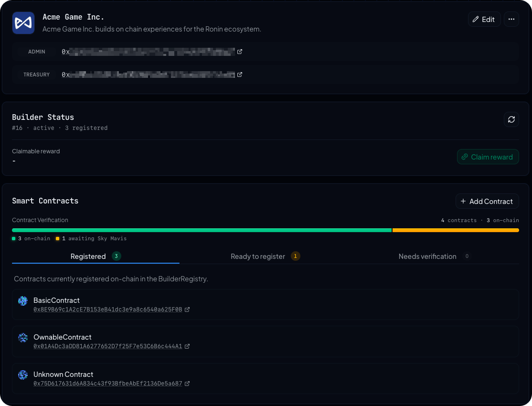The image size is (532, 406).
Task: Open the BasicContract address link
Action: pyautogui.click(x=108, y=310)
